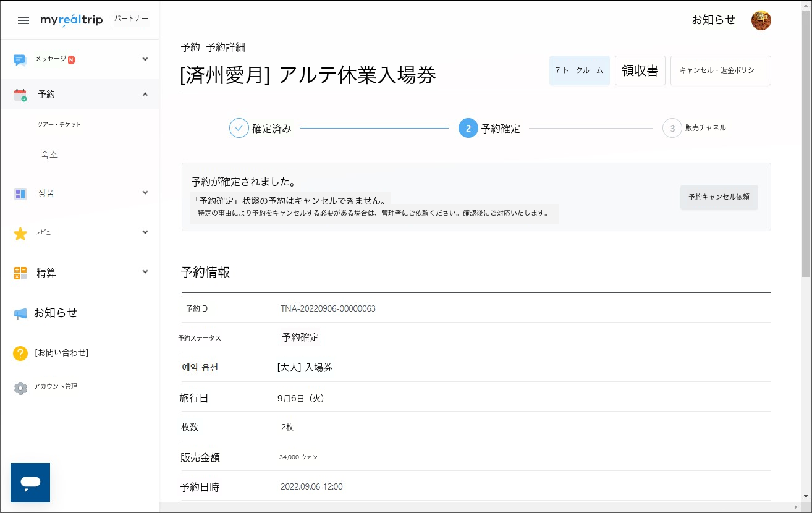Click the お問い合わせ question mark icon
Viewport: 812px width, 513px height.
20,353
